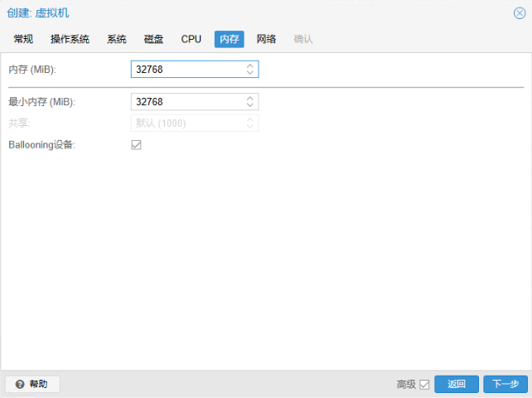Open the 网络 tab
532x398 pixels.
[266, 39]
